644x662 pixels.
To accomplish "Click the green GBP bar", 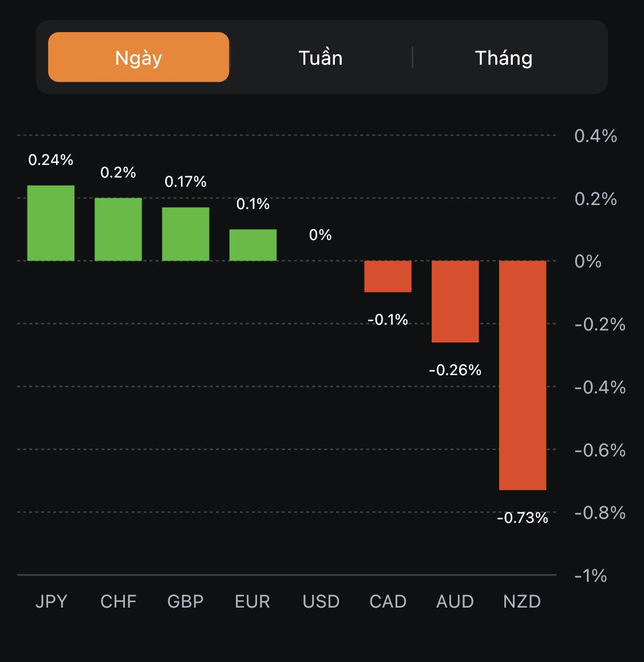I will pos(185,234).
